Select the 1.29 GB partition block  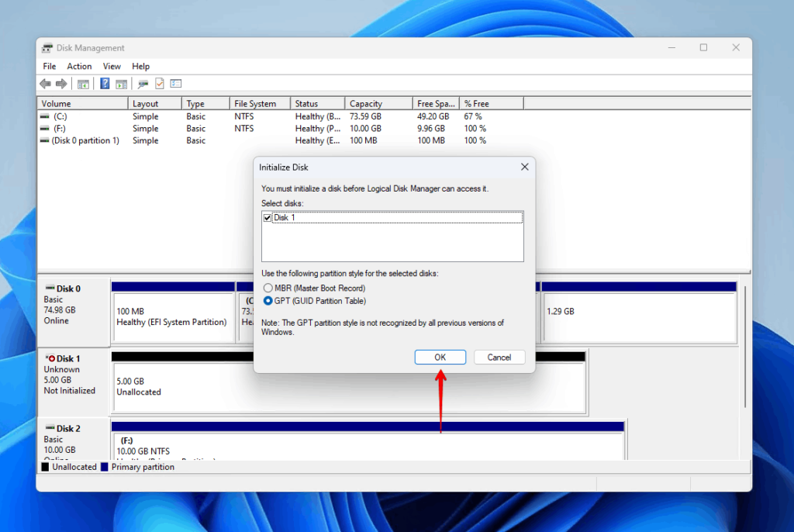click(x=639, y=313)
